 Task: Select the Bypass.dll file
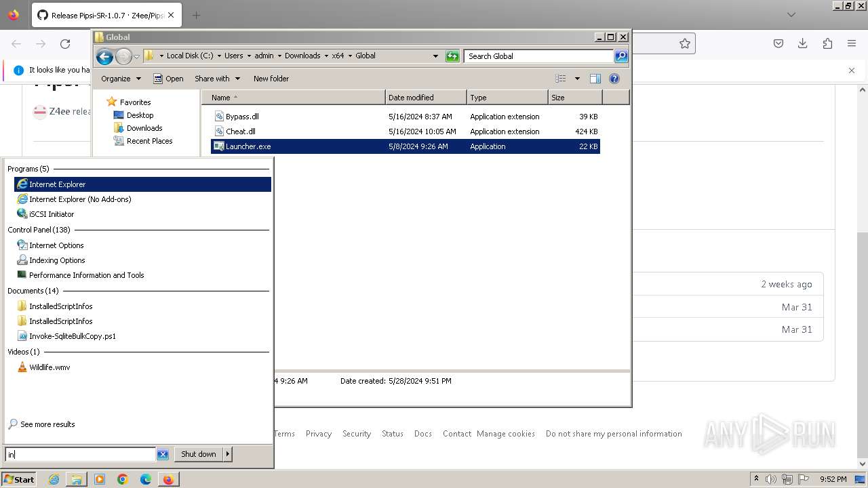406,117
